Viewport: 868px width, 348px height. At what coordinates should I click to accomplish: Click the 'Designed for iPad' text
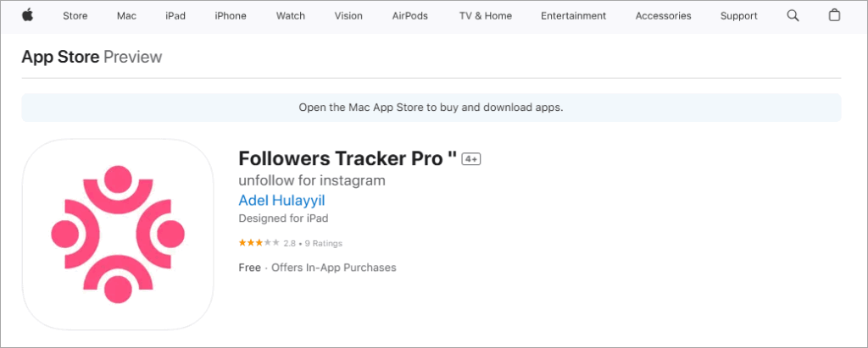click(283, 218)
